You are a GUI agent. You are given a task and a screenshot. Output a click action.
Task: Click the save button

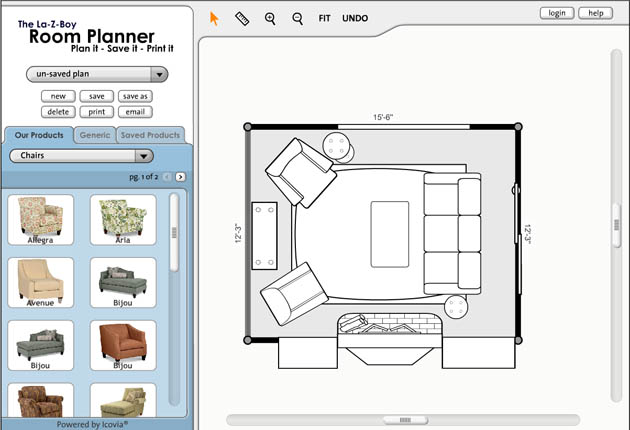(96, 96)
